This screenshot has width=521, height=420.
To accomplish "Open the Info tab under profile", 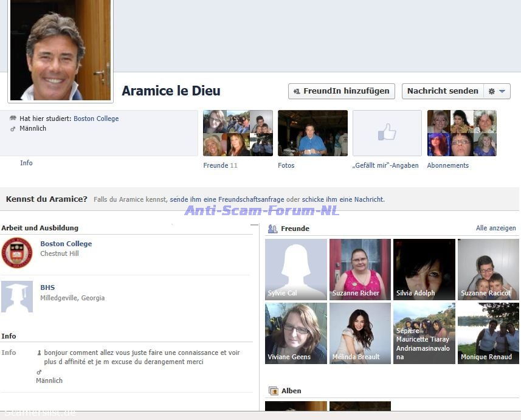I will (x=26, y=163).
